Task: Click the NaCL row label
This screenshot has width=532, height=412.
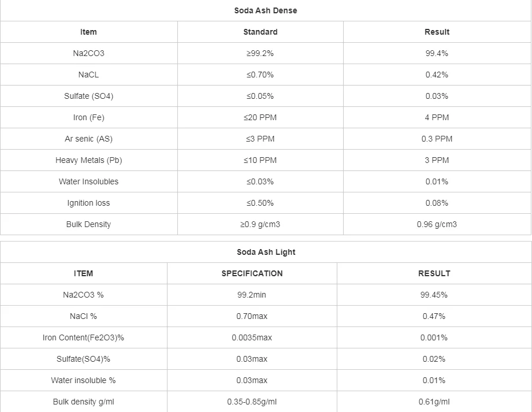Action: tap(88, 75)
